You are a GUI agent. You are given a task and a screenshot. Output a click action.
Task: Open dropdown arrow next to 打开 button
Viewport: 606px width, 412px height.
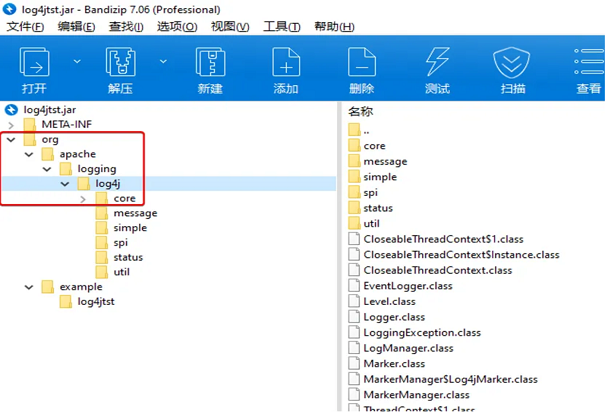[77, 60]
